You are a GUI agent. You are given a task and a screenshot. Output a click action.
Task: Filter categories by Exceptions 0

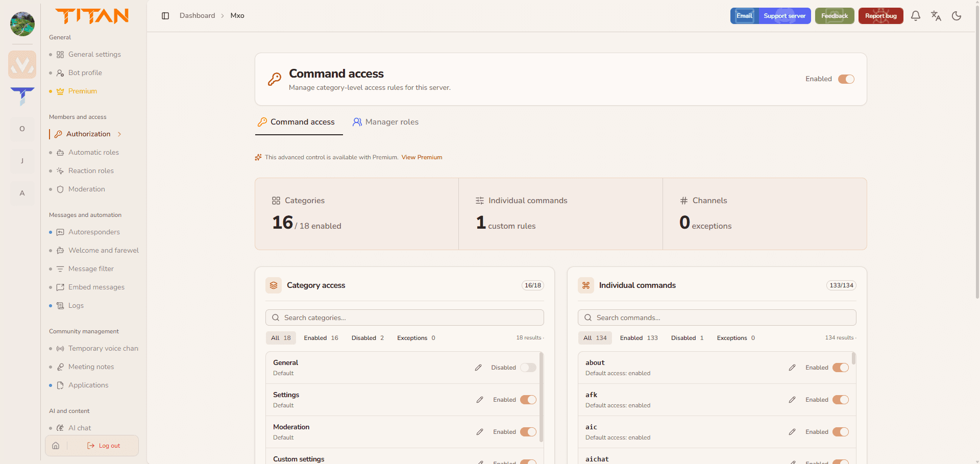(416, 338)
